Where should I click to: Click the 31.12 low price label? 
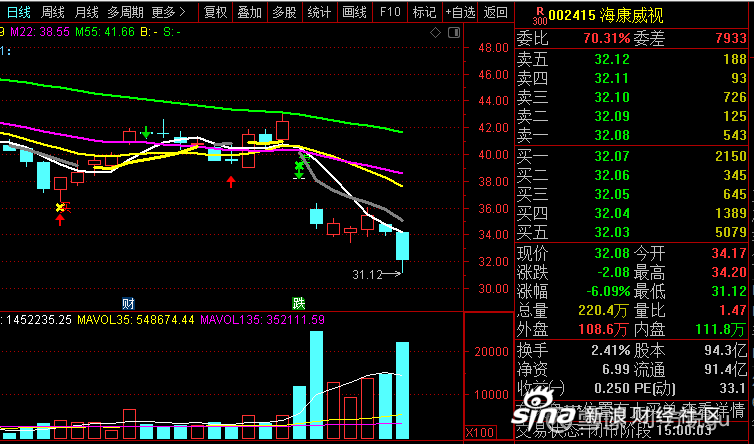pyautogui.click(x=367, y=275)
